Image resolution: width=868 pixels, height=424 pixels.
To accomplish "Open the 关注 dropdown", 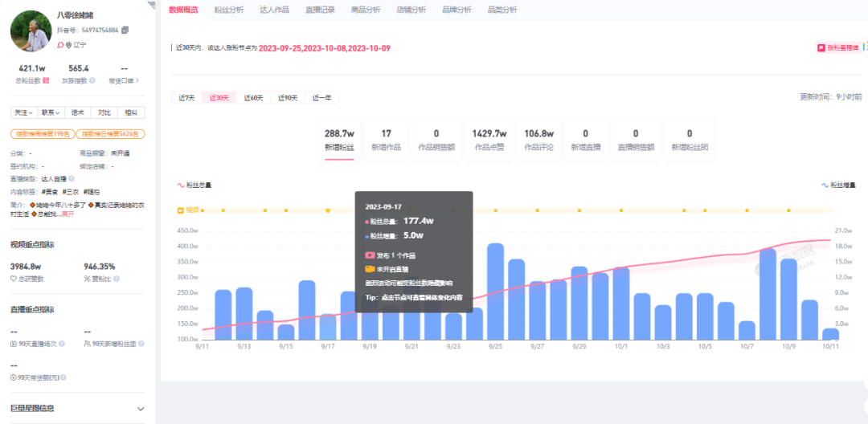I will [23, 112].
